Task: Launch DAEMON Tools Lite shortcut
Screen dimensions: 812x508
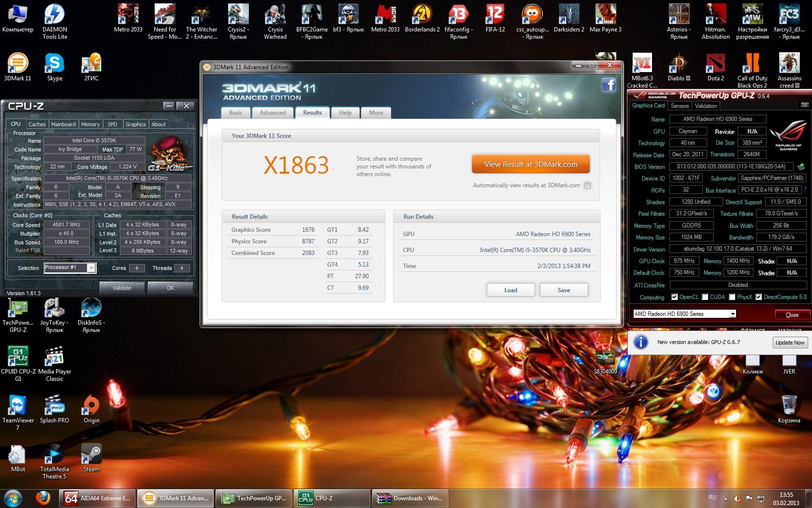Action: click(55, 22)
